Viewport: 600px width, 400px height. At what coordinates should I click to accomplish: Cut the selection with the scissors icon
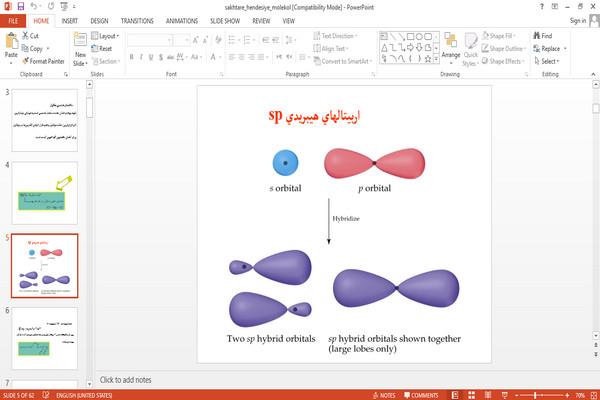[x=26, y=36]
